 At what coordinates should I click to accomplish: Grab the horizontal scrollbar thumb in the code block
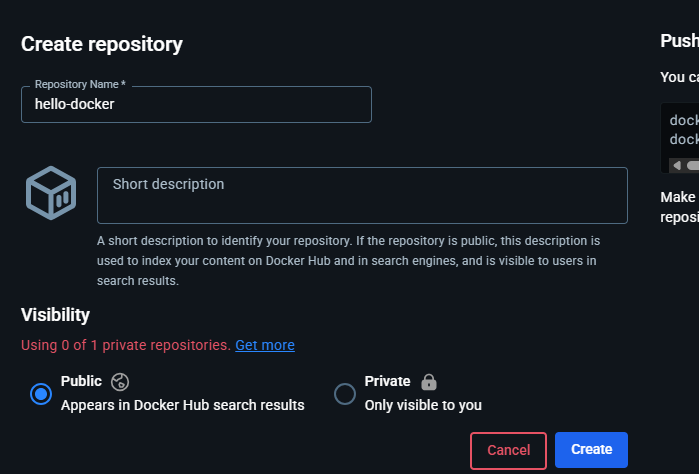click(x=693, y=165)
